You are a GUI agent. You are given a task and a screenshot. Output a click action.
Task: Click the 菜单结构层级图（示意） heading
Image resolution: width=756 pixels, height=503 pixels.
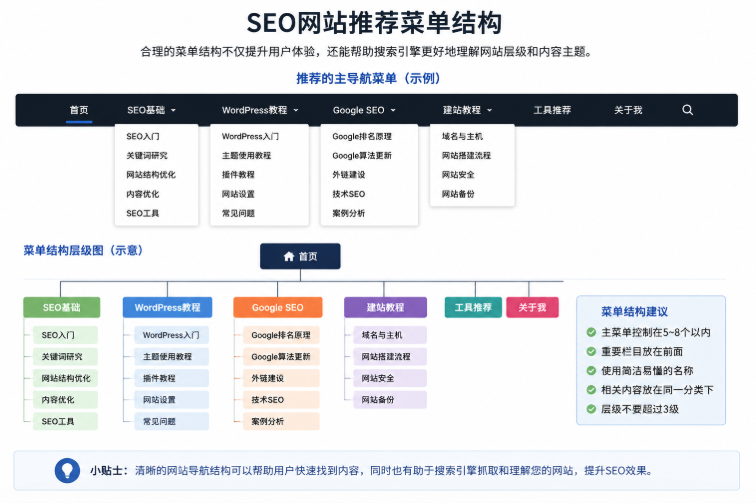click(x=83, y=250)
